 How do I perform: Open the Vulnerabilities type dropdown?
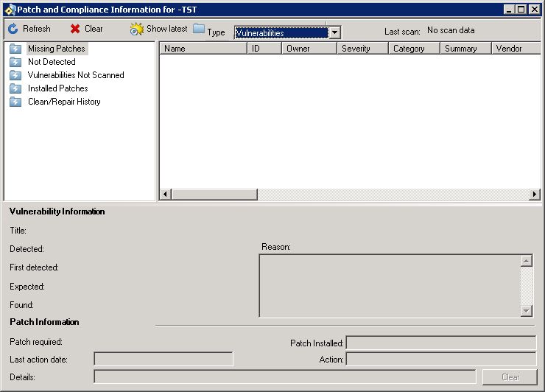click(x=334, y=32)
